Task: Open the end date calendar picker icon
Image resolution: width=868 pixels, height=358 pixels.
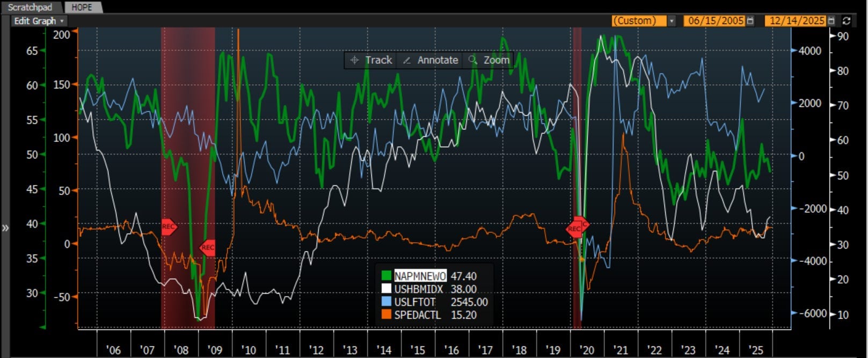Action: [x=831, y=21]
